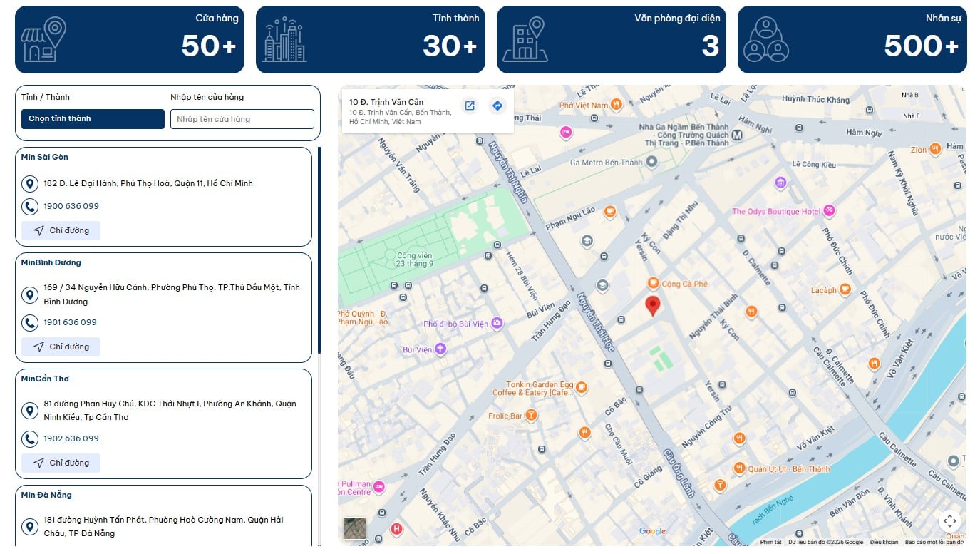This screenshot has width=980, height=554.
Task: Click the '500+' staff count
Action: pos(922,46)
